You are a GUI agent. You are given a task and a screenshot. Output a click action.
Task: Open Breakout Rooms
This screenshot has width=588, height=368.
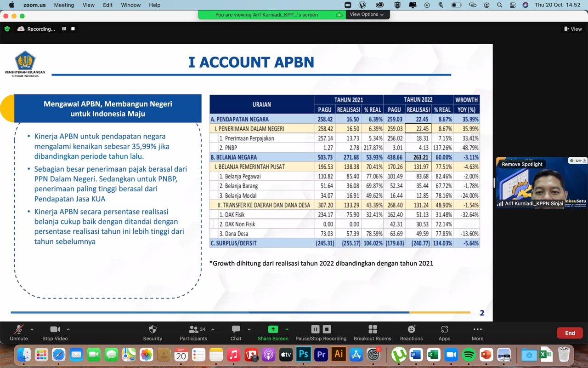coord(372,329)
